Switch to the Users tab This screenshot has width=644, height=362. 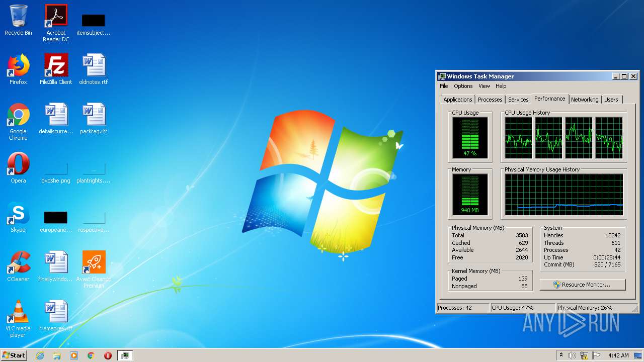coord(611,100)
